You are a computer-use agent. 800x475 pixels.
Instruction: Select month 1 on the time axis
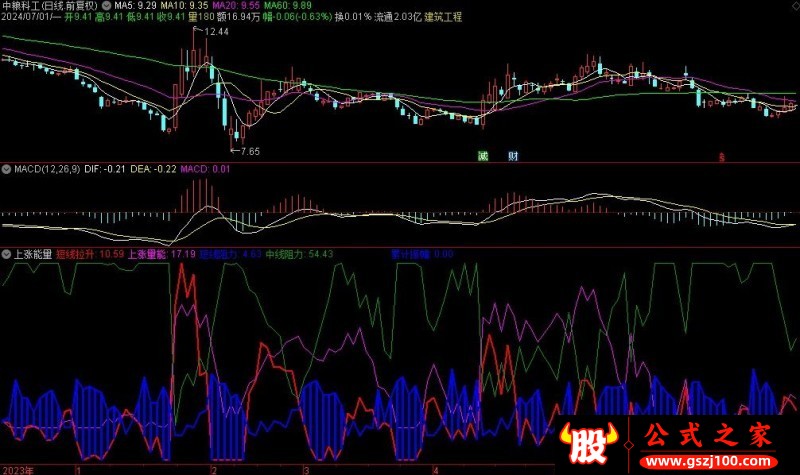(79, 470)
